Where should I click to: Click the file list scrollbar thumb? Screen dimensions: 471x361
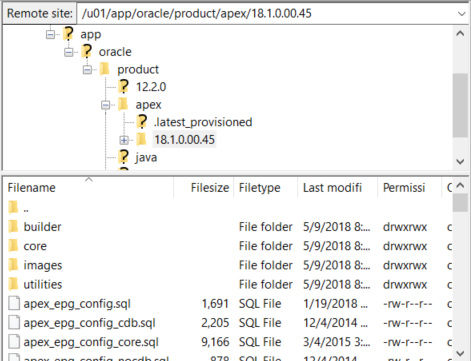coord(460,202)
